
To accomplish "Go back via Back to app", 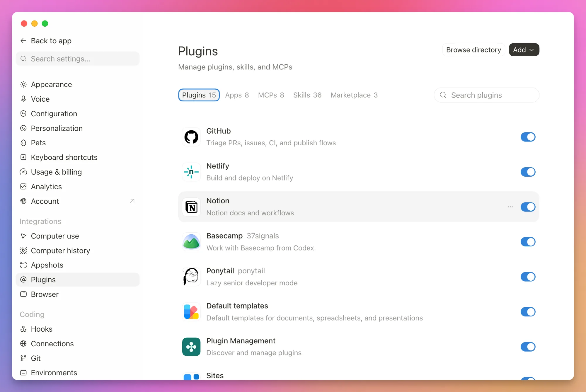I will click(46, 41).
